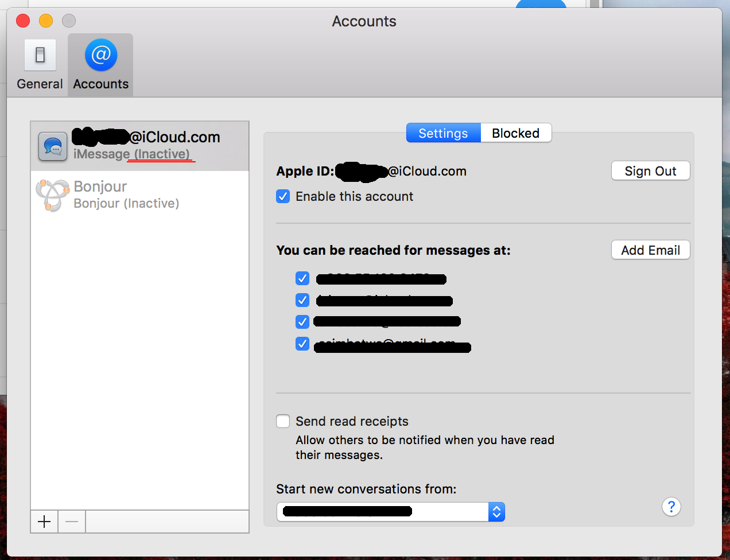Open Start new conversations from dropdown
The image size is (730, 560).
point(390,512)
